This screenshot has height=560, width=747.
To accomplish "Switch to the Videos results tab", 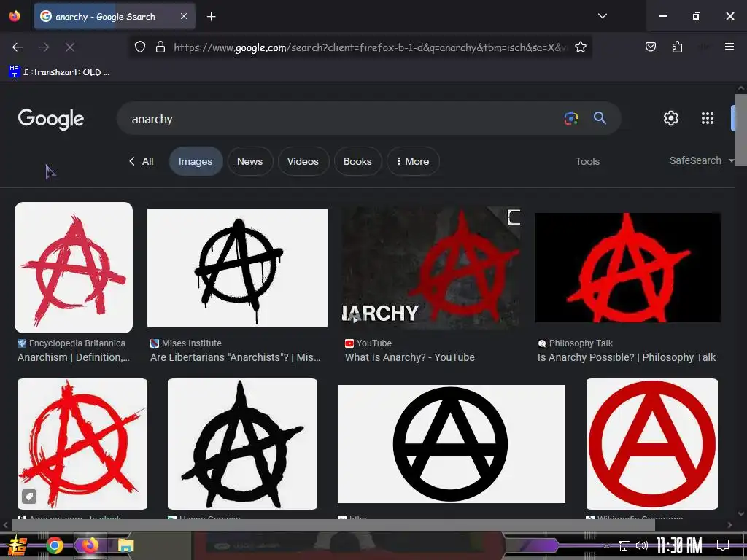I will coord(303,161).
